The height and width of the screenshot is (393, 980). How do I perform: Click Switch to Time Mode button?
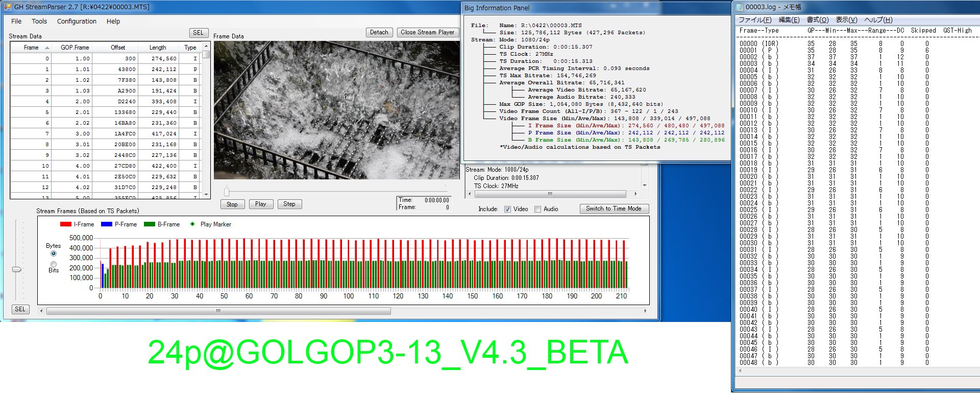614,209
